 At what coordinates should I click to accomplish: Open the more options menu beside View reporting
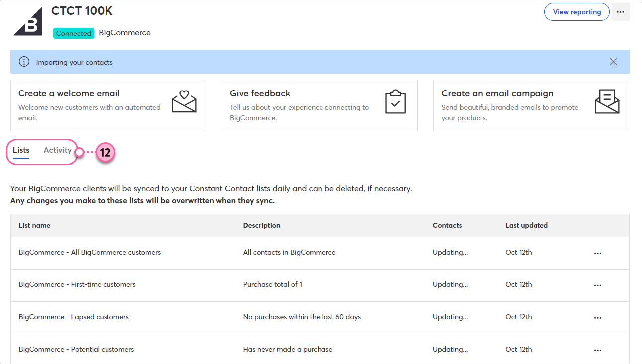click(620, 12)
